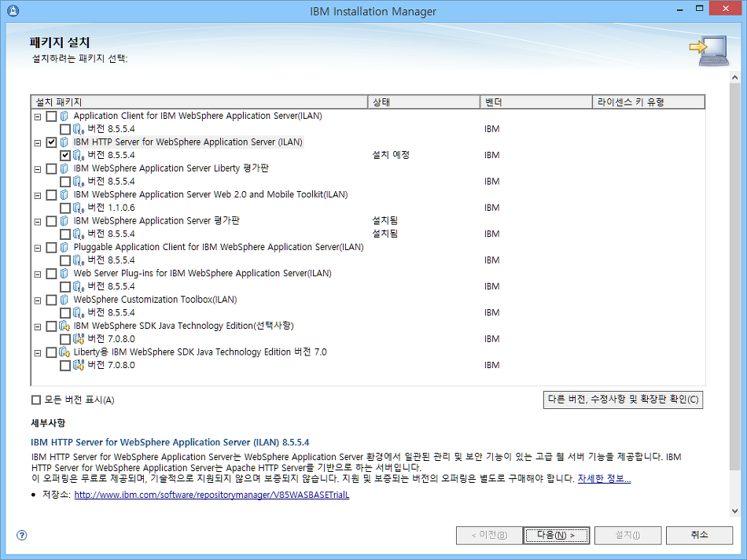Uncheck 버전 8.5.5.4 under IBM HTTP Server

coord(65,156)
